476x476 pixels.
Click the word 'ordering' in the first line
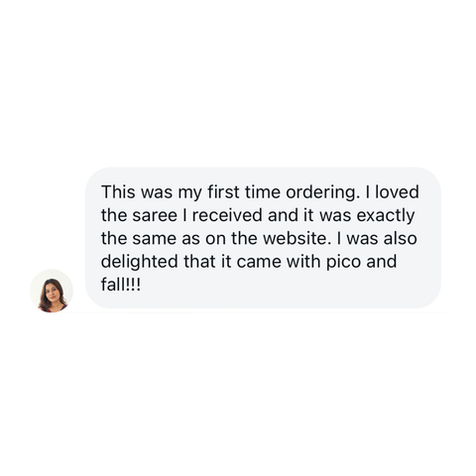click(x=322, y=192)
